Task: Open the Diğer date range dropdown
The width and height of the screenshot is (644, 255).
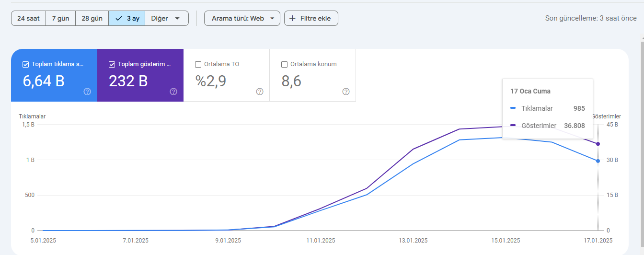Action: pyautogui.click(x=167, y=18)
